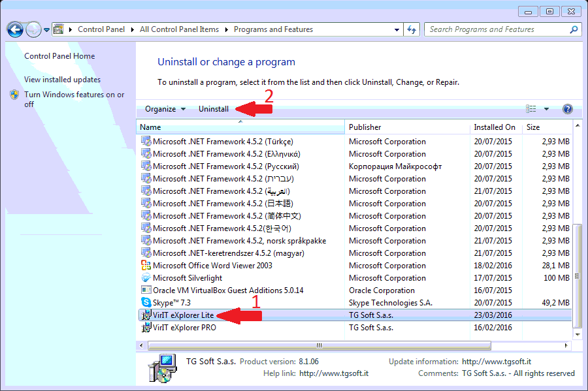The width and height of the screenshot is (588, 391).
Task: Select the .NET Framework norsk språkpakke icon
Action: coord(146,240)
